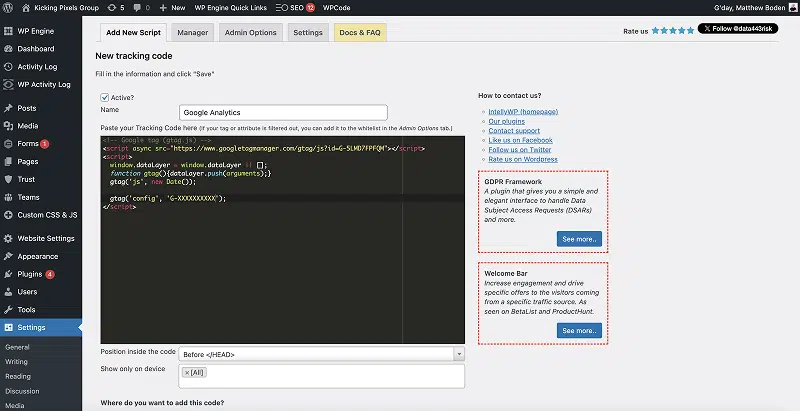Click the Teams group icon
This screenshot has width=800, height=411.
8,197
